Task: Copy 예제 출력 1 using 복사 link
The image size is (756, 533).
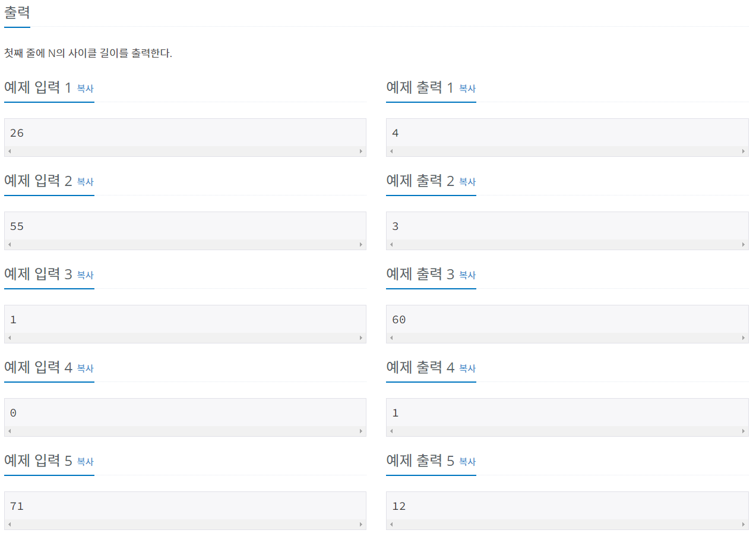Action: point(467,89)
